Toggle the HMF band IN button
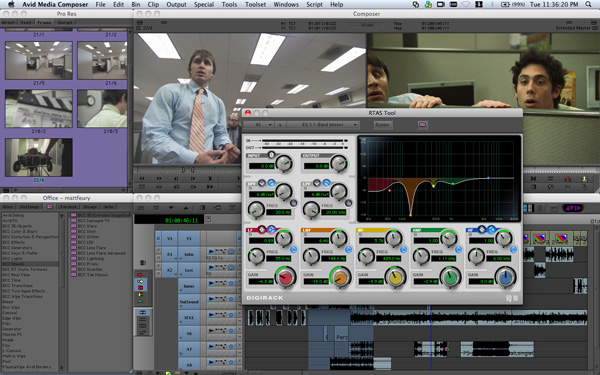 click(458, 250)
